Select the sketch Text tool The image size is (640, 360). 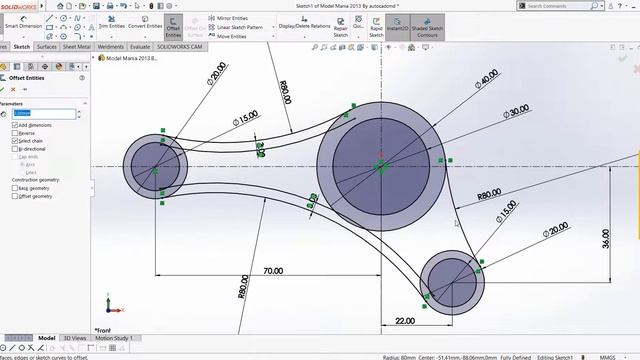91,27
